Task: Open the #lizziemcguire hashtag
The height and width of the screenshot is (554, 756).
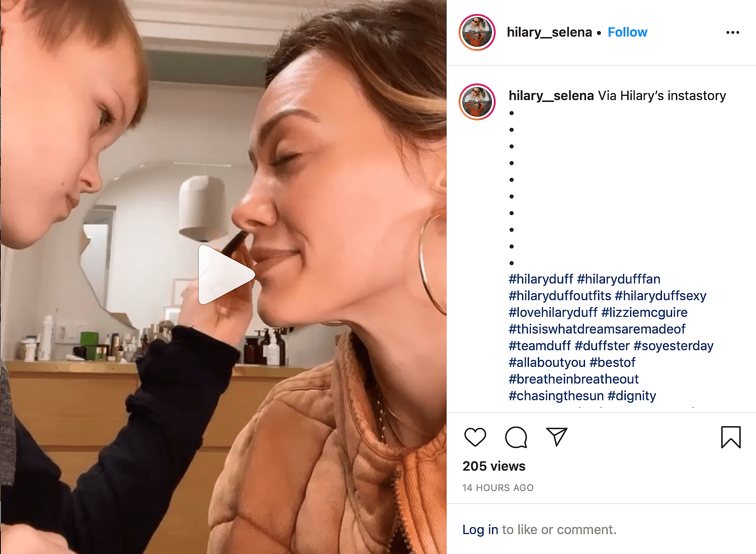Action: tap(644, 313)
